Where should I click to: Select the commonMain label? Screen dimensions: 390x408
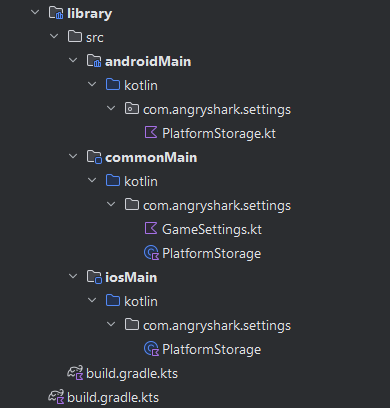(151, 157)
